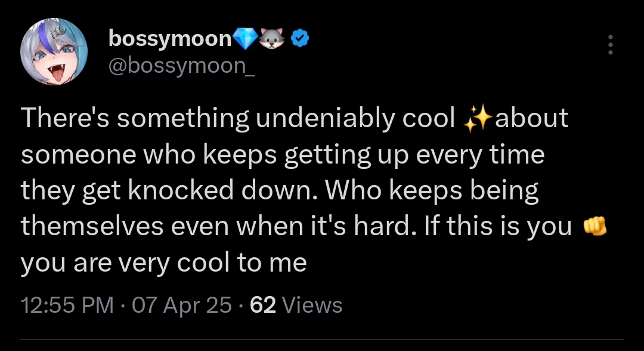
Task: Open the bossymoon display name profile link
Action: pos(169,39)
